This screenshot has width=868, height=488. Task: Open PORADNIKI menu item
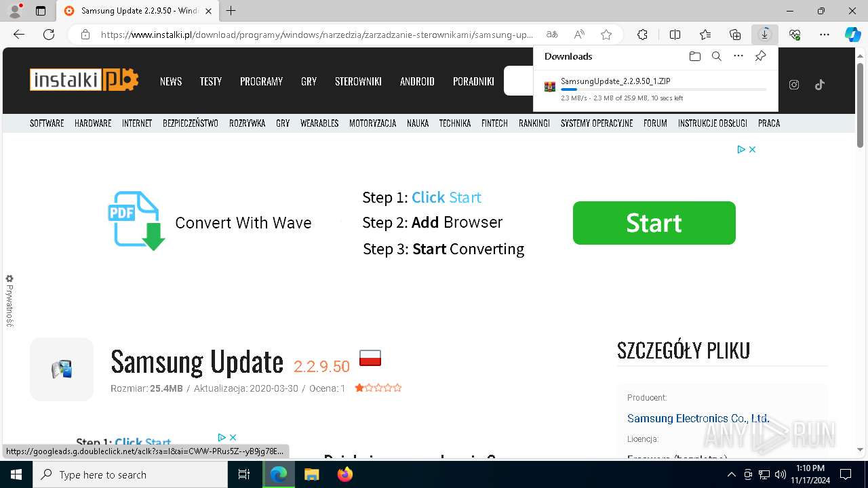click(473, 81)
